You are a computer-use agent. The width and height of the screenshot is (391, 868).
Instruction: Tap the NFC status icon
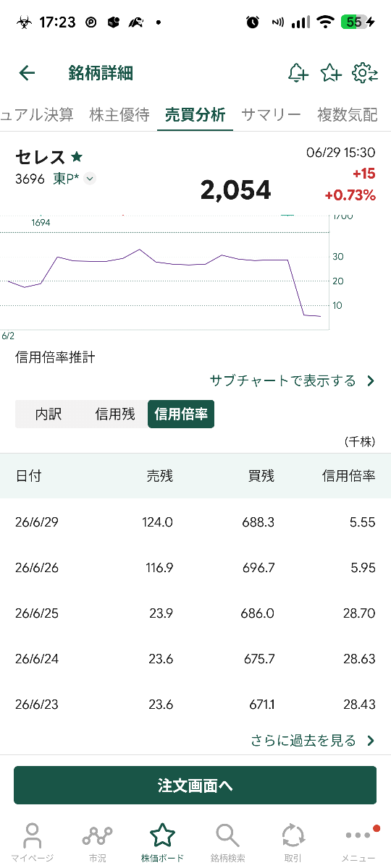pos(277,22)
